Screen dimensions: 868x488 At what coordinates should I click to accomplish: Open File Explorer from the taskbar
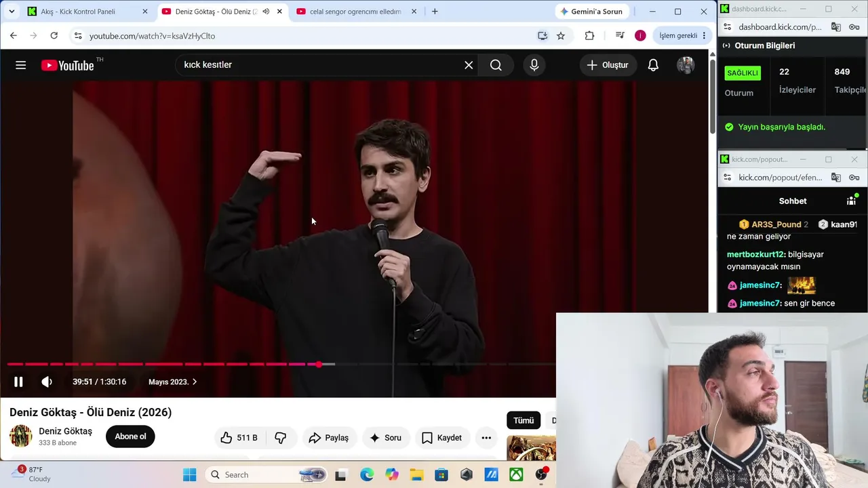[x=416, y=474]
